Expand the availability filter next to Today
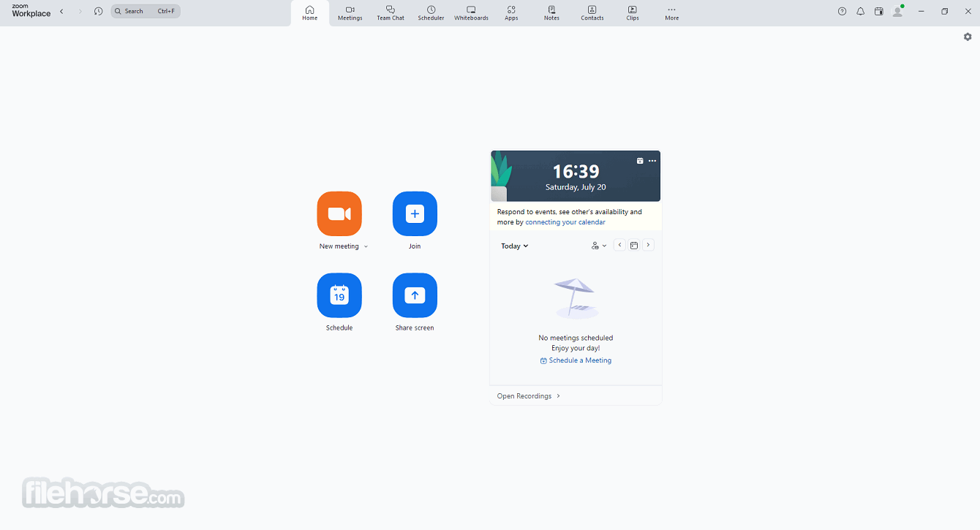 point(598,245)
